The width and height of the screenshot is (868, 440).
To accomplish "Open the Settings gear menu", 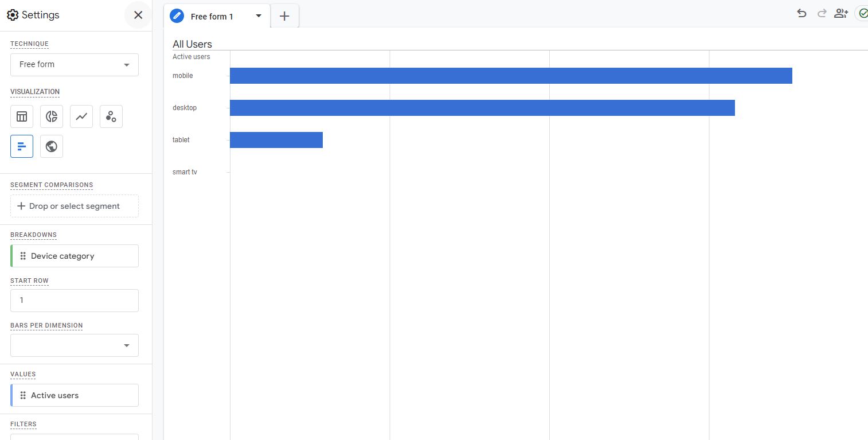I will (13, 15).
